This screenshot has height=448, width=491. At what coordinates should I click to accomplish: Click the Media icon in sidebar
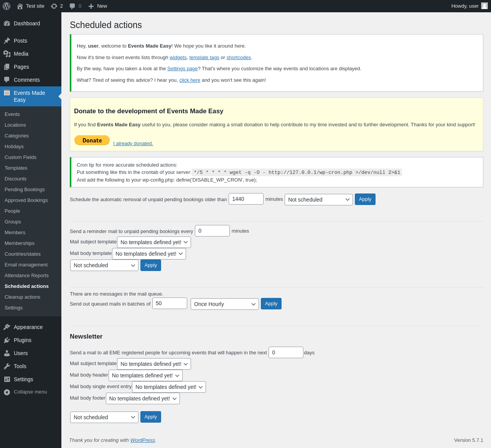click(x=7, y=54)
